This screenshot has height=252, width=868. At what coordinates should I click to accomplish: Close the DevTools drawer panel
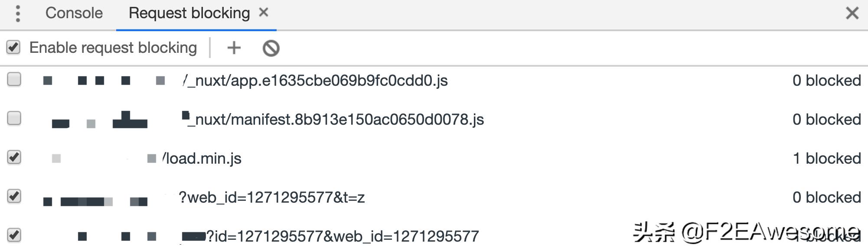pyautogui.click(x=852, y=13)
